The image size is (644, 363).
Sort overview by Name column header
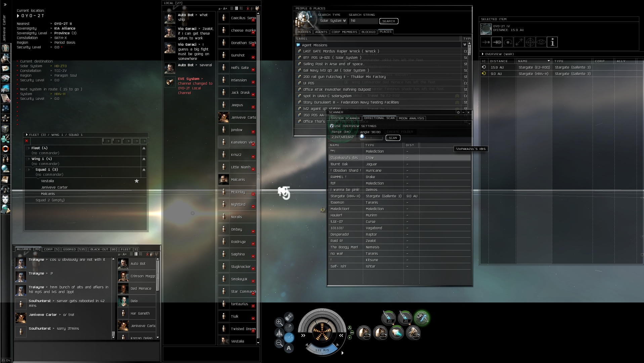click(534, 61)
